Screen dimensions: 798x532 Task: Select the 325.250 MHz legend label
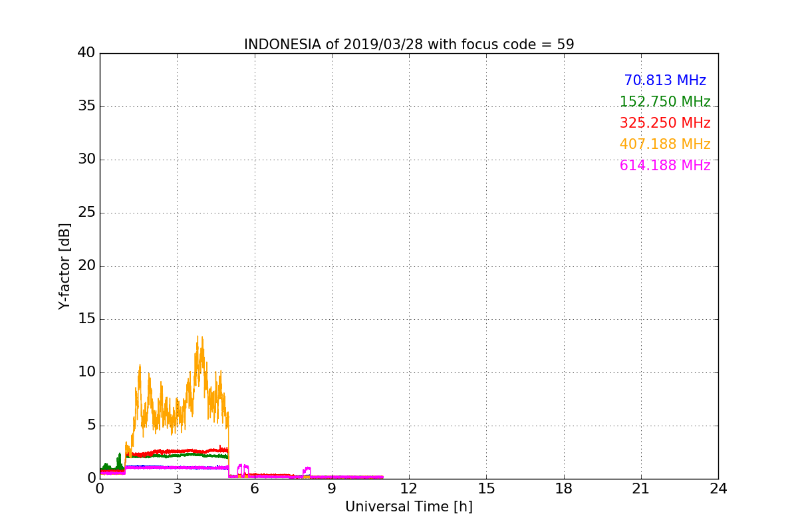point(665,123)
